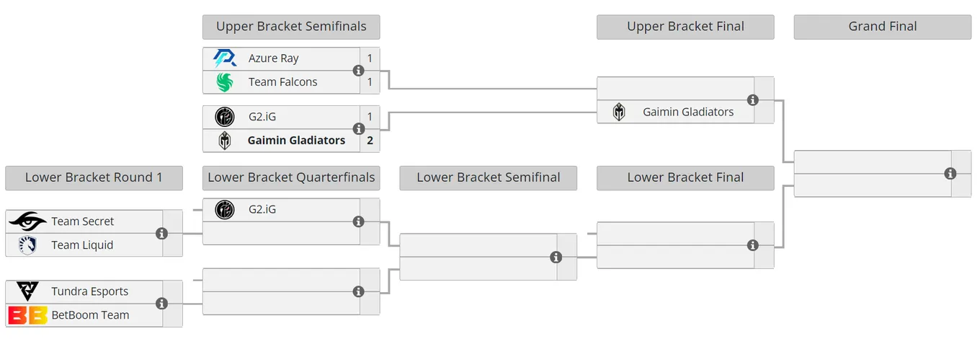Open the Lower Bracket Final info icon

pyautogui.click(x=752, y=245)
